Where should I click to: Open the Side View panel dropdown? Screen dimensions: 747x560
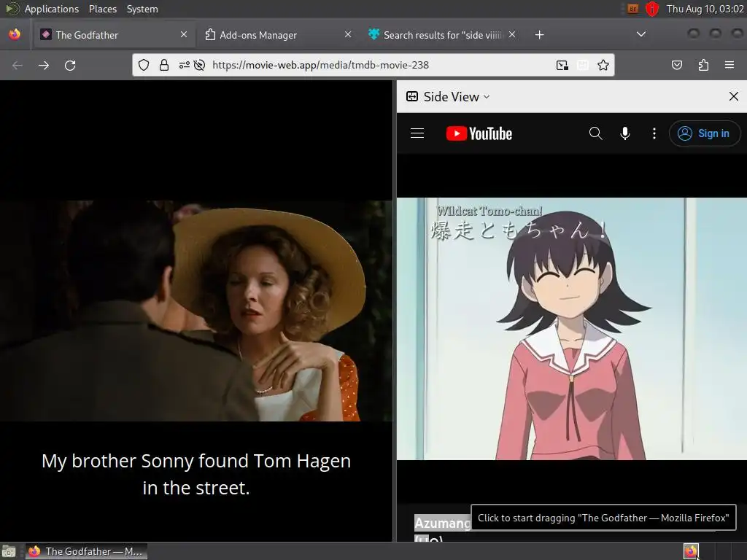click(448, 97)
